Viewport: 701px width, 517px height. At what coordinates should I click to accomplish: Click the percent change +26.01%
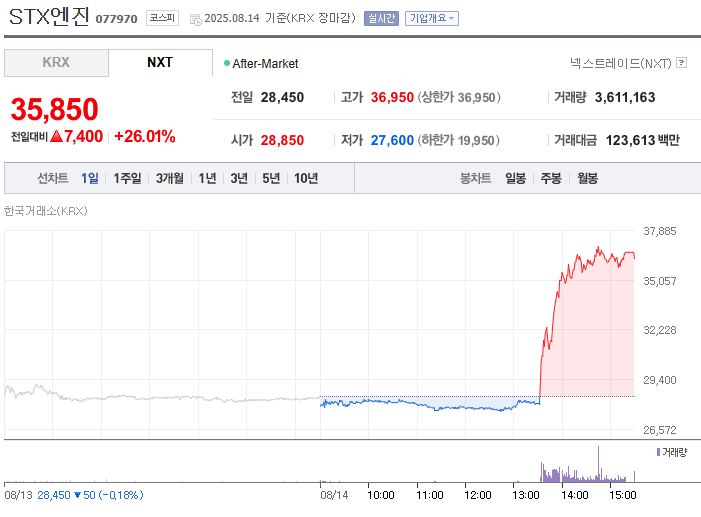[x=144, y=136]
